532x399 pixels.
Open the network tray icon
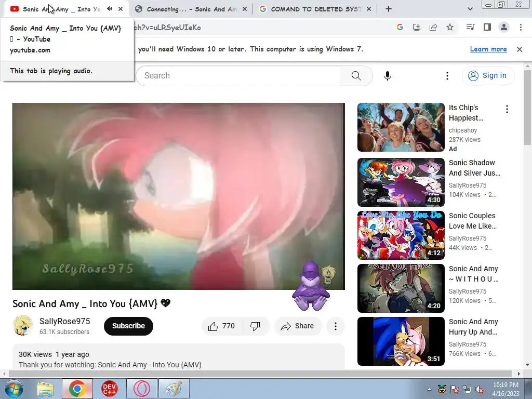467,389
